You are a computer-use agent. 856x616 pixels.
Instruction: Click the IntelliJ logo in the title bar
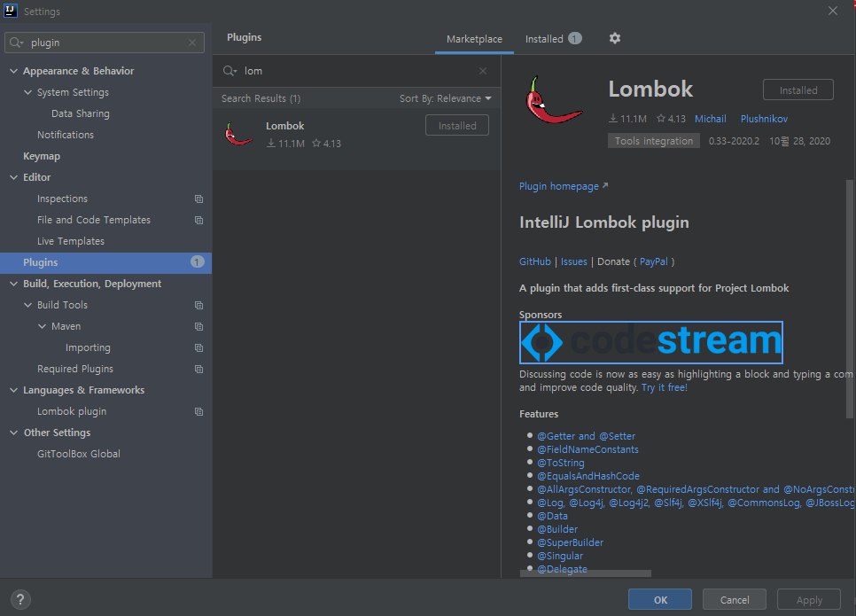[x=11, y=11]
